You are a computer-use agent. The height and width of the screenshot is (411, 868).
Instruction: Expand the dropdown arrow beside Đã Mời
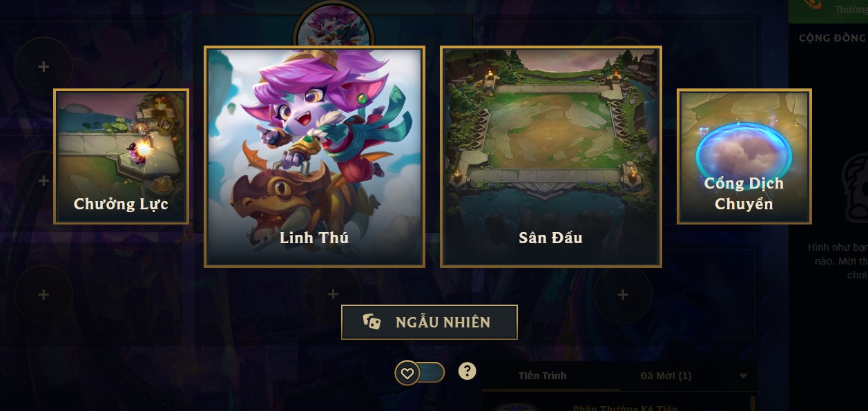(743, 376)
